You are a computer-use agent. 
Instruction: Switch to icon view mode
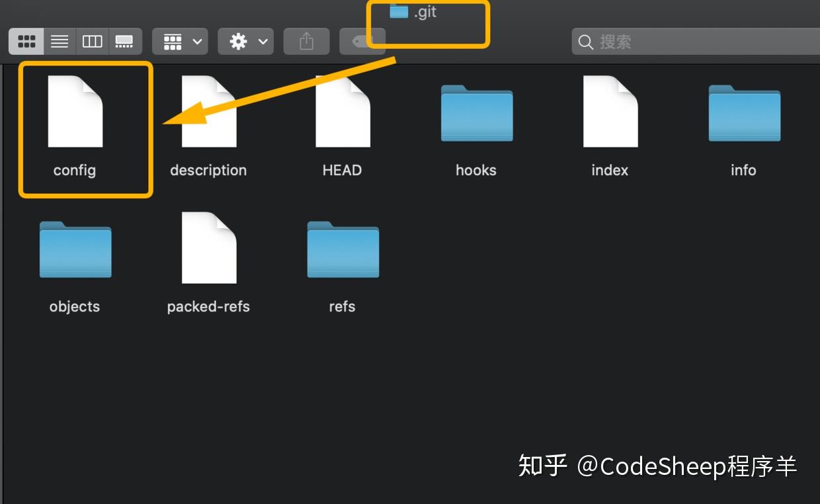(26, 41)
